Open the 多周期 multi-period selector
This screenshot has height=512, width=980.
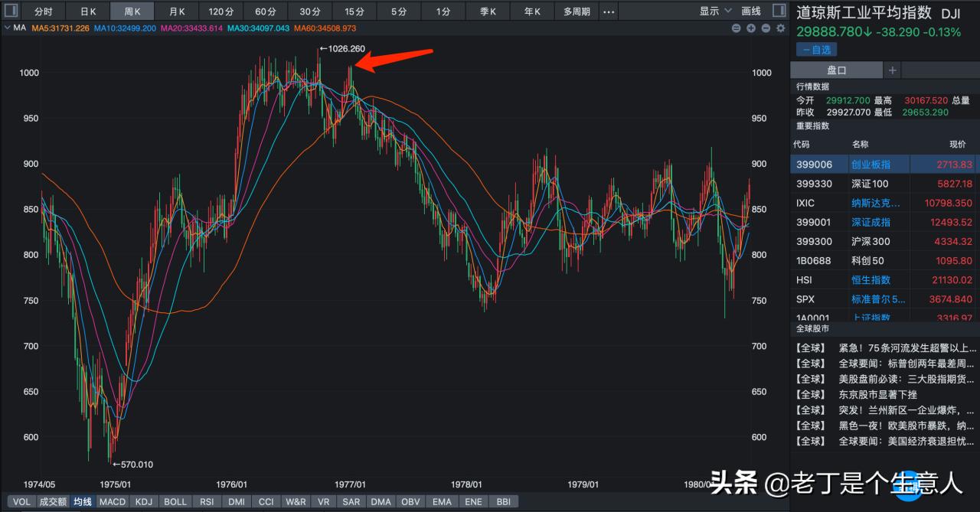click(x=577, y=11)
